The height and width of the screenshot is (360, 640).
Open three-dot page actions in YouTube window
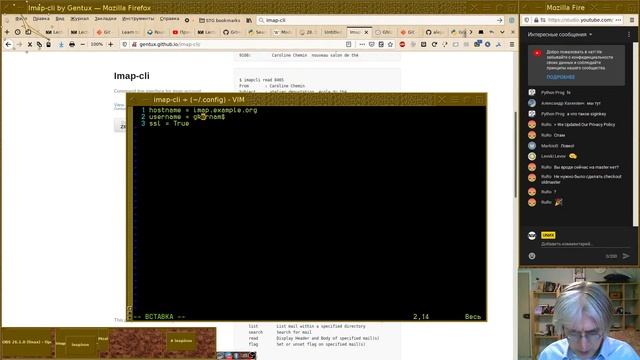point(618,20)
